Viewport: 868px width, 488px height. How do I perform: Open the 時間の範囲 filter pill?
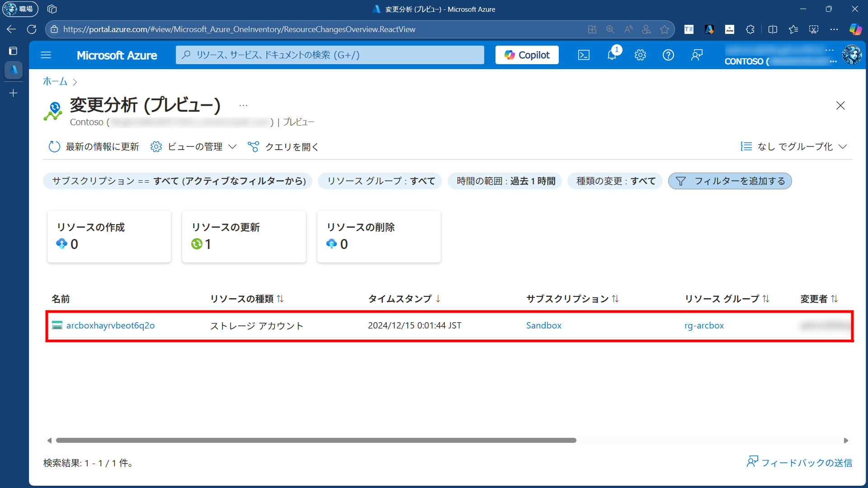pos(505,181)
